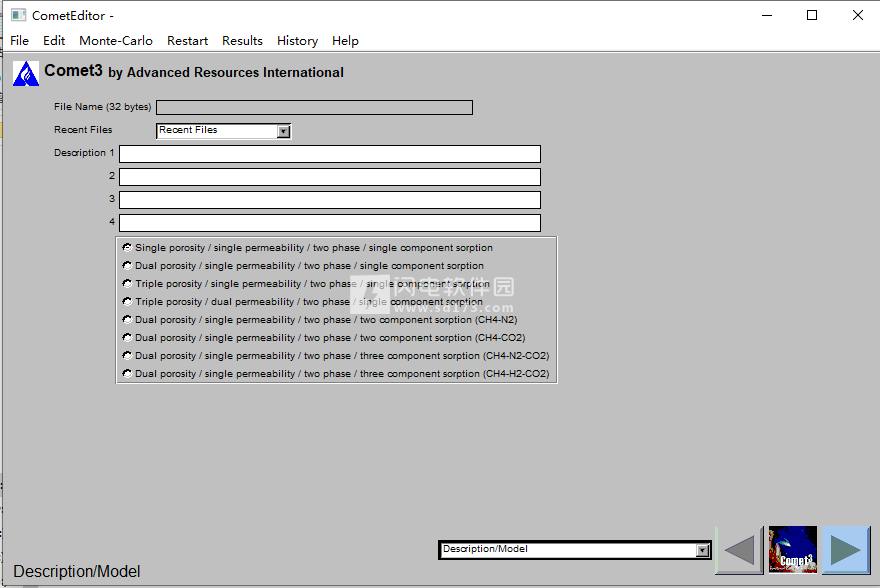Open the Edit menu
This screenshot has width=880, height=588.
tap(54, 41)
